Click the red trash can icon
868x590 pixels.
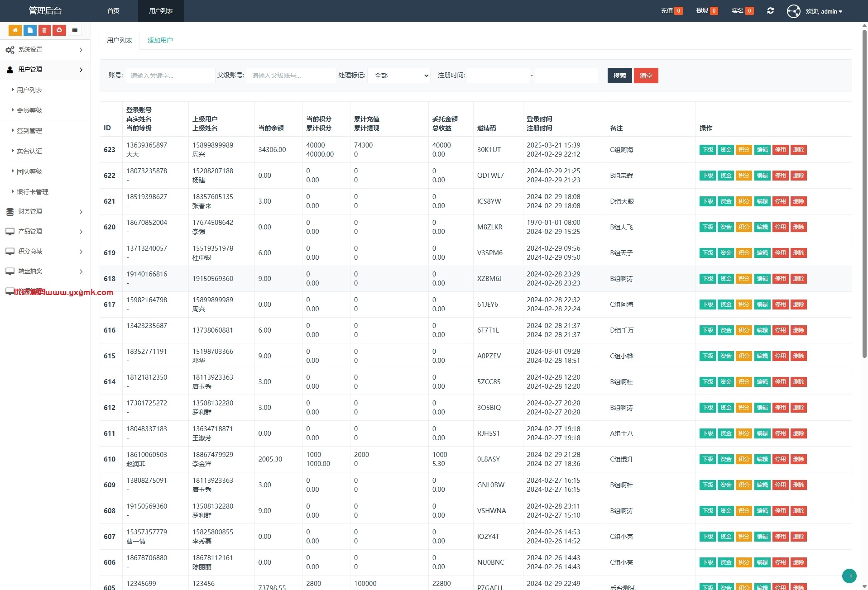pos(44,30)
